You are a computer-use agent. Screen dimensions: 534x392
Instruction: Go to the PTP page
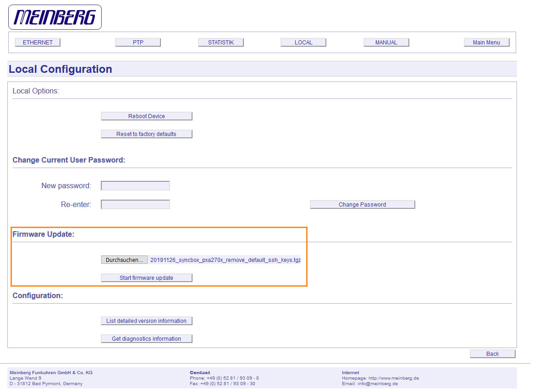[x=138, y=43]
